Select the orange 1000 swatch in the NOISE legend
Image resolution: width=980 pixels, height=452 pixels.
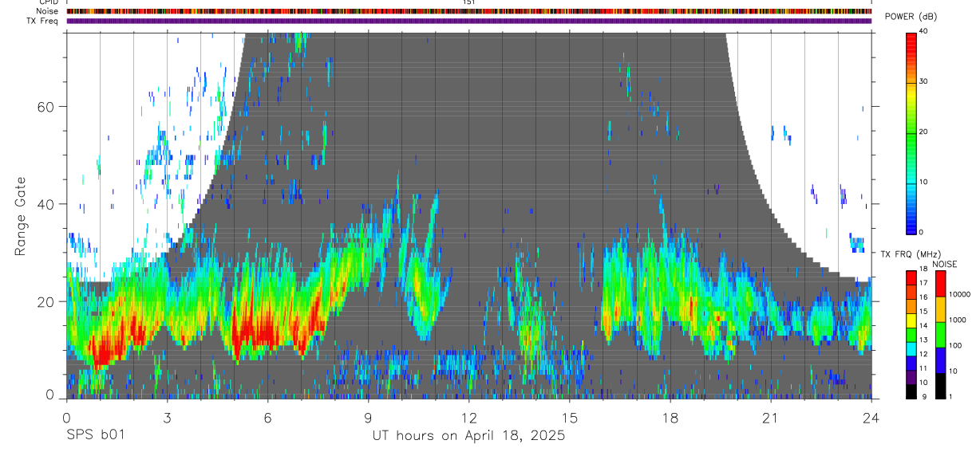pos(939,309)
